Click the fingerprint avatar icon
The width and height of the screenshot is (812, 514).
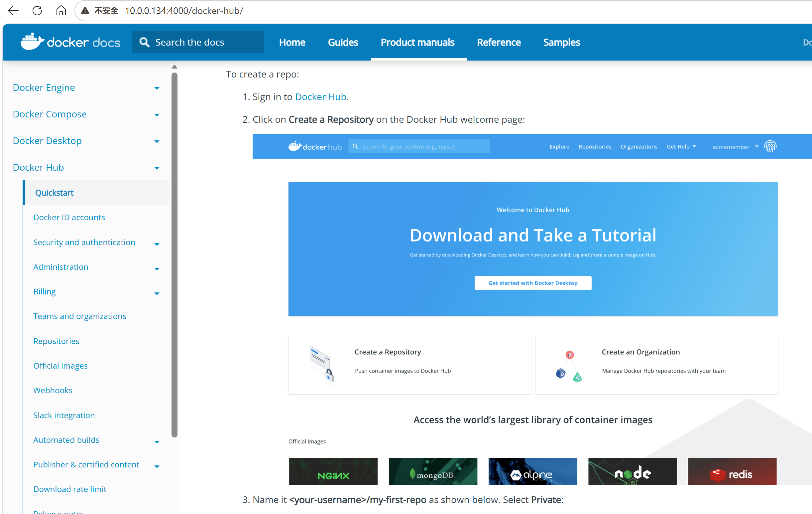tap(770, 146)
